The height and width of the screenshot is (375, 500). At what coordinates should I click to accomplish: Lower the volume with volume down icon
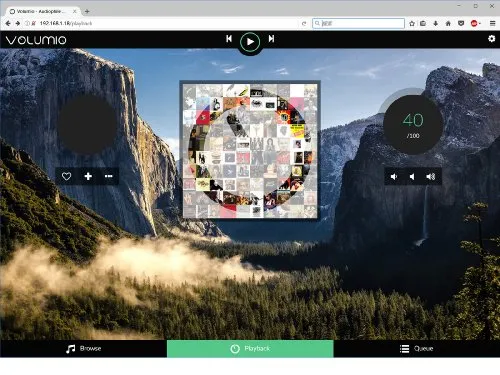pyautogui.click(x=394, y=177)
